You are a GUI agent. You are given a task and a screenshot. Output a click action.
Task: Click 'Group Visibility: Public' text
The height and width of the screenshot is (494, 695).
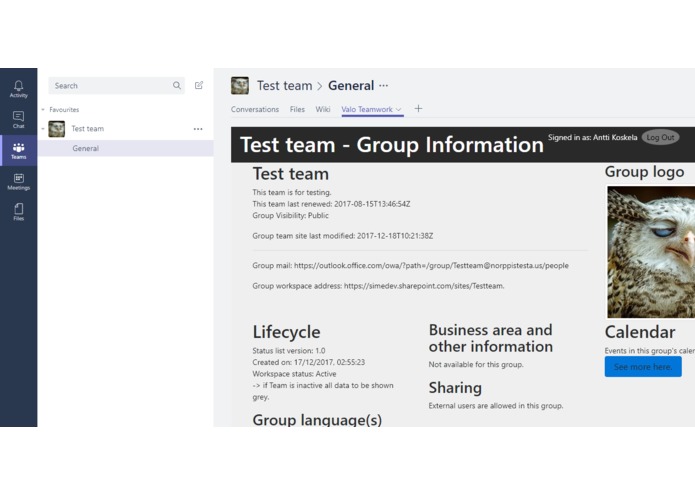[291, 215]
